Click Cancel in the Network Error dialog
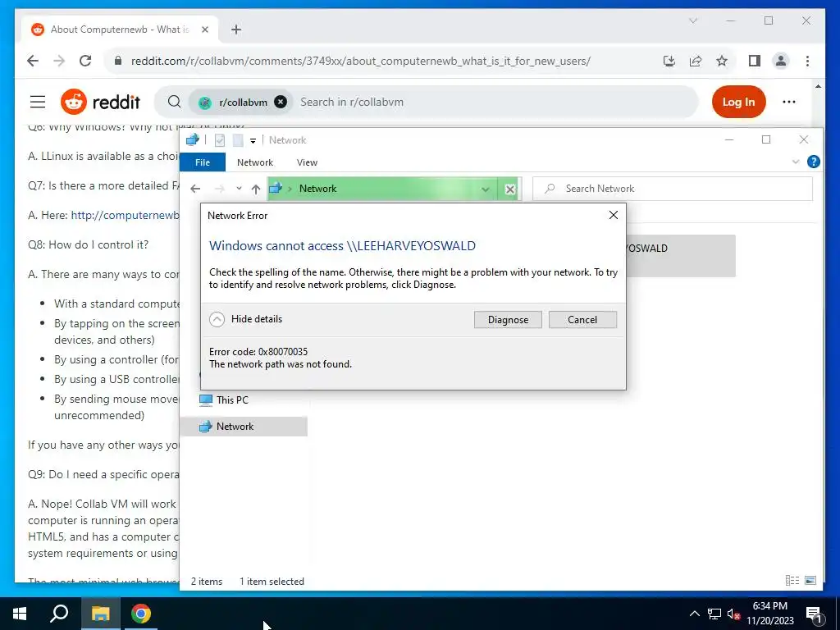Screen dimensions: 840x630 point(582,320)
